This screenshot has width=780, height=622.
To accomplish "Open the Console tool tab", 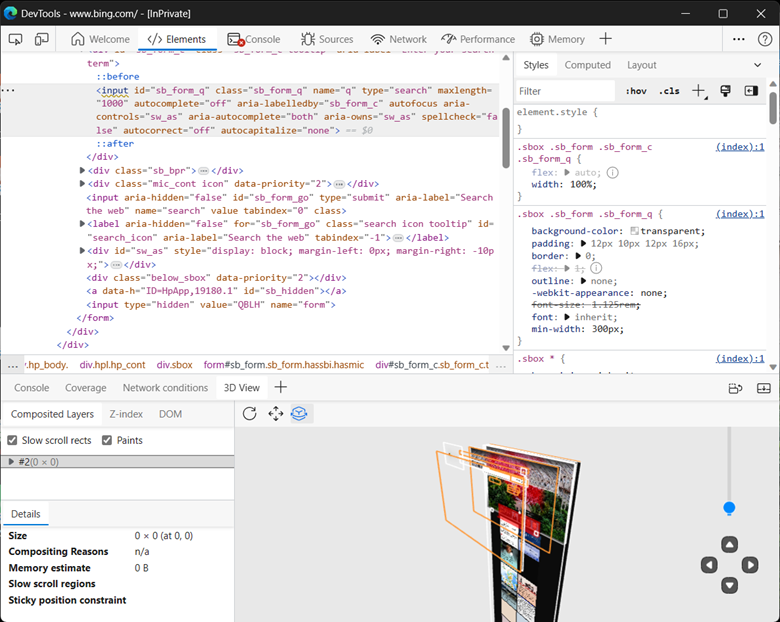I will click(x=254, y=39).
